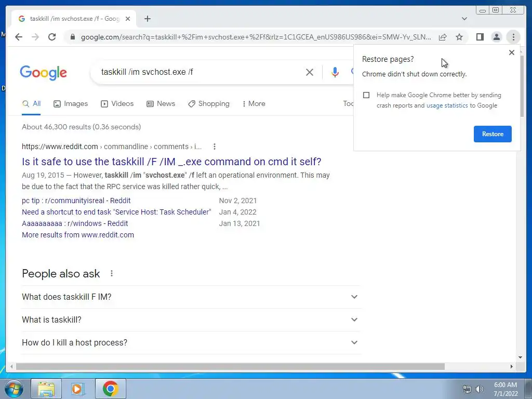Open 'Aaaaaaaaaa : r/windows' link
The image size is (532, 399).
coord(75,223)
